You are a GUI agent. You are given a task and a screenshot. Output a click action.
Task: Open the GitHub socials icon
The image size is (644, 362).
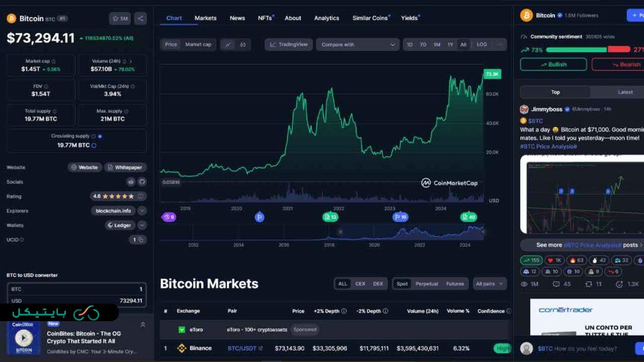tap(142, 182)
